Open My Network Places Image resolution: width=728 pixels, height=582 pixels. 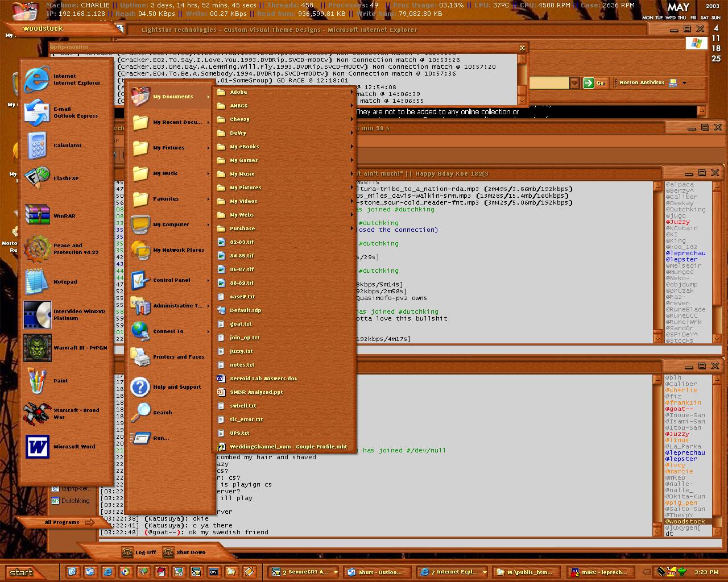click(171, 250)
